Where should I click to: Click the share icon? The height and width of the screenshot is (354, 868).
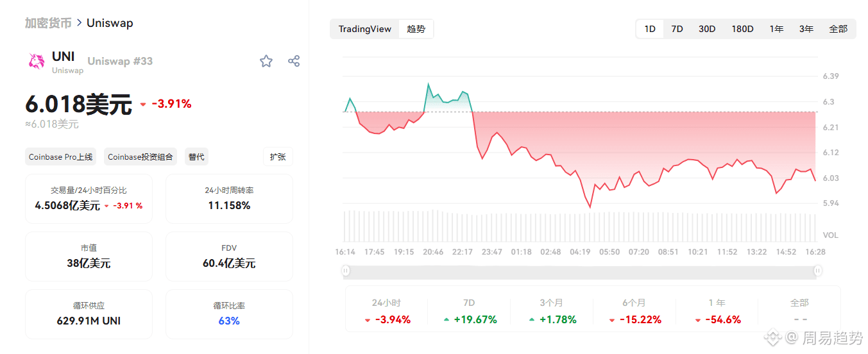click(294, 61)
